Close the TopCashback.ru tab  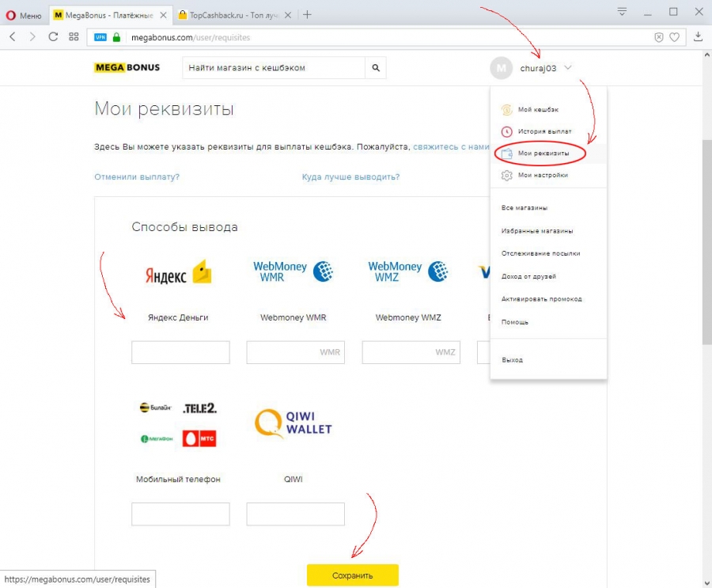288,15
